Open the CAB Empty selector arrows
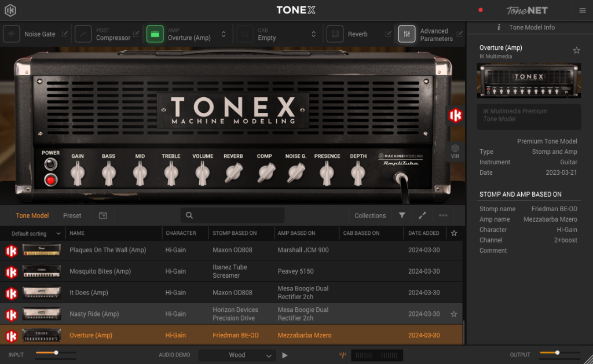 (313, 34)
